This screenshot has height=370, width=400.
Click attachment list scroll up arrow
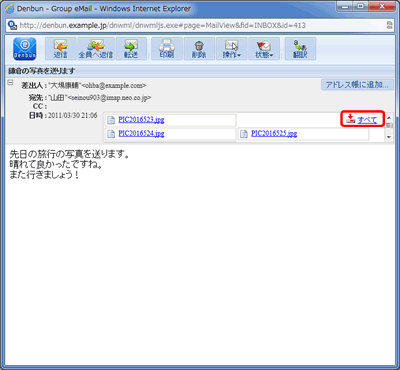[389, 118]
